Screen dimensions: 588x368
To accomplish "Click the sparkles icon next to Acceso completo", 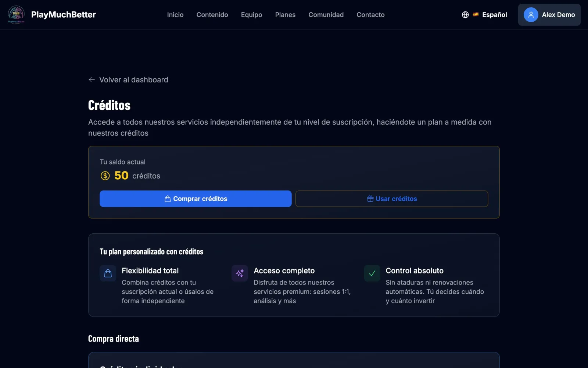I will 240,273.
